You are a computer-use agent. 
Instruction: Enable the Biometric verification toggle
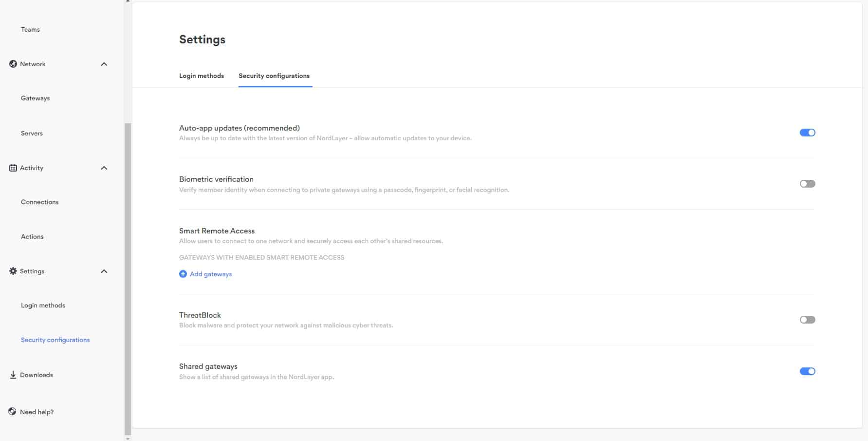(807, 184)
